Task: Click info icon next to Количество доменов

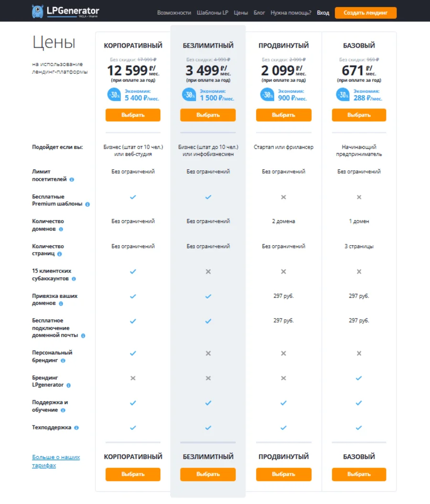Action: pos(61,230)
